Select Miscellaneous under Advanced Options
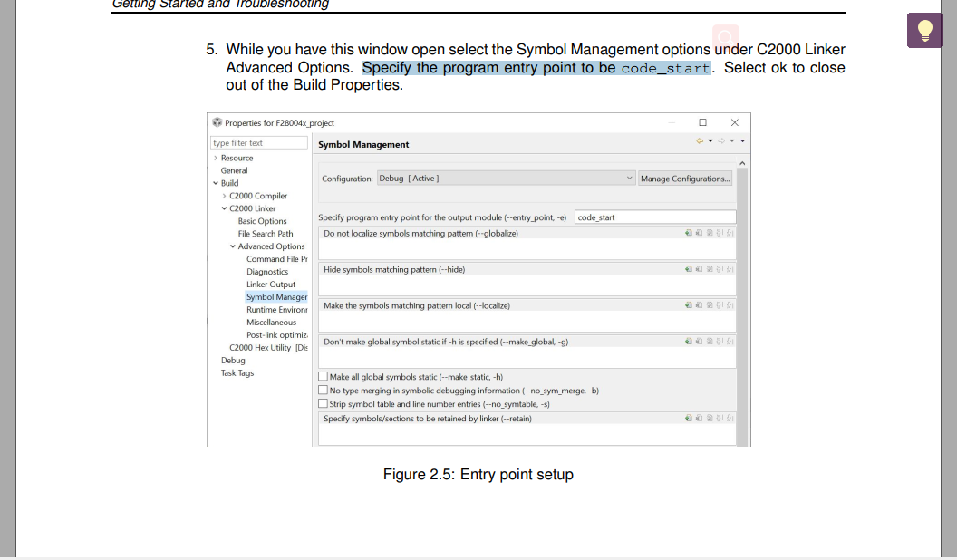The width and height of the screenshot is (957, 560). tap(272, 323)
